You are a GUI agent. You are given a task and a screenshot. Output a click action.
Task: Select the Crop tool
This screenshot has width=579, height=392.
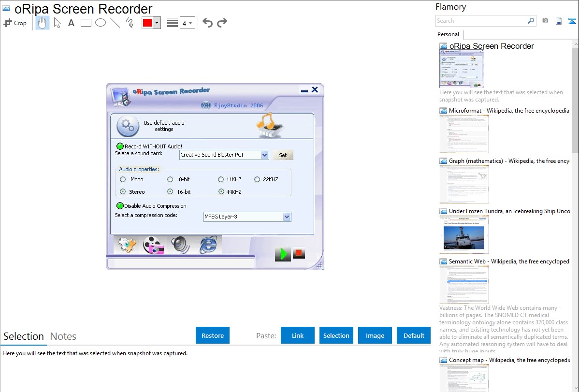(15, 23)
